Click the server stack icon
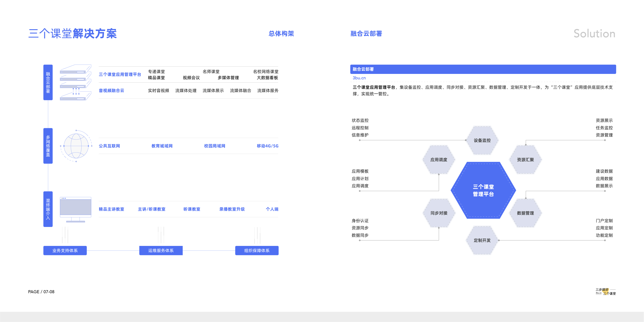The width and height of the screenshot is (644, 322). tap(75, 82)
